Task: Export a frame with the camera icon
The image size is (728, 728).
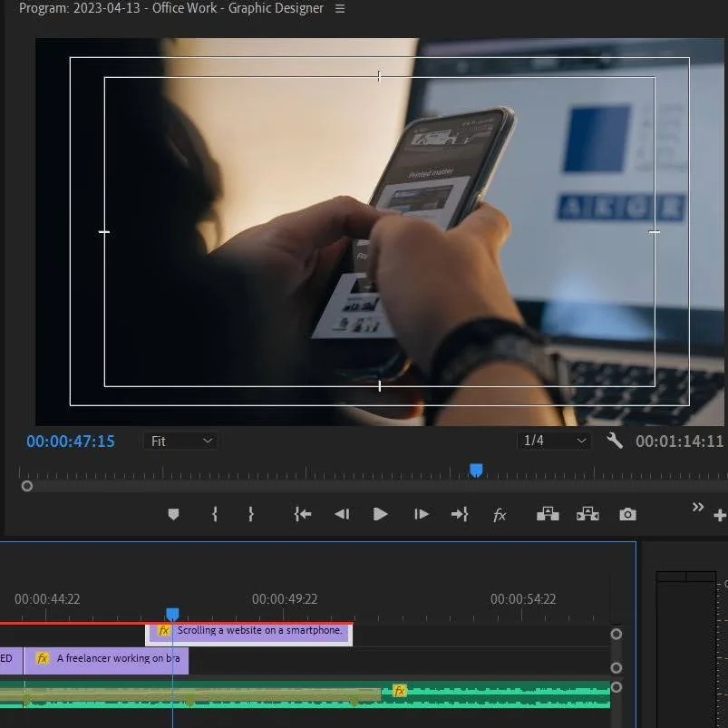Action: [x=627, y=514]
